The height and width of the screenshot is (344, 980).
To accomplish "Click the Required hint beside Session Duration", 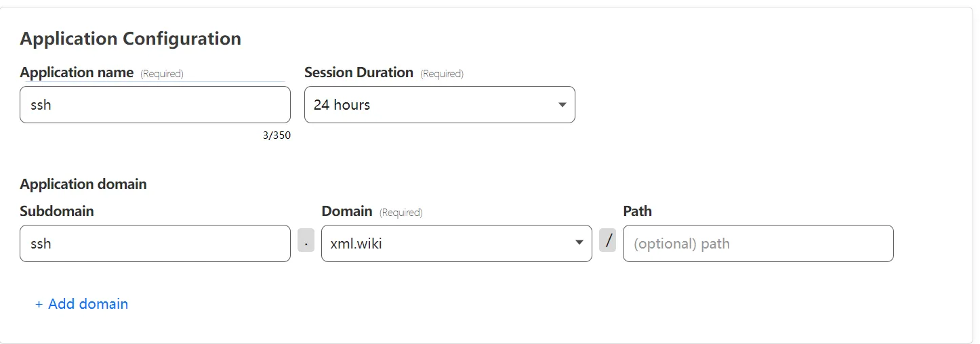I will [442, 74].
